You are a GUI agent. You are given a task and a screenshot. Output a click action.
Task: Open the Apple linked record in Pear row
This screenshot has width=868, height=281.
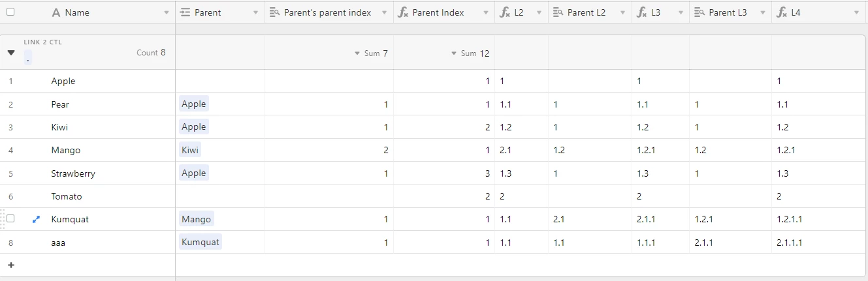[194, 104]
